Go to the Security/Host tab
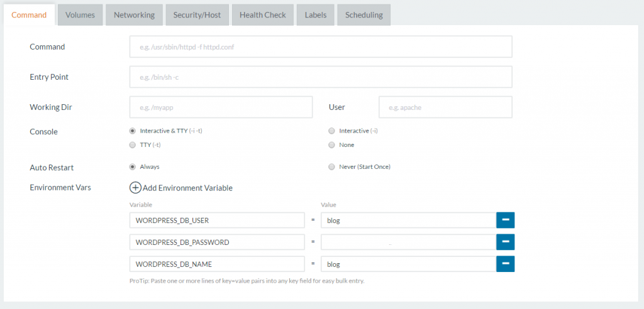Image resolution: width=644 pixels, height=309 pixels. [197, 15]
